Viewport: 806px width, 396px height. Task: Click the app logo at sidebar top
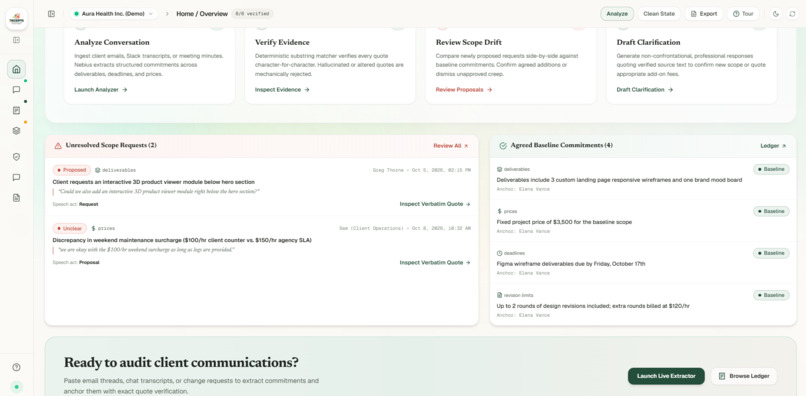pos(16,19)
